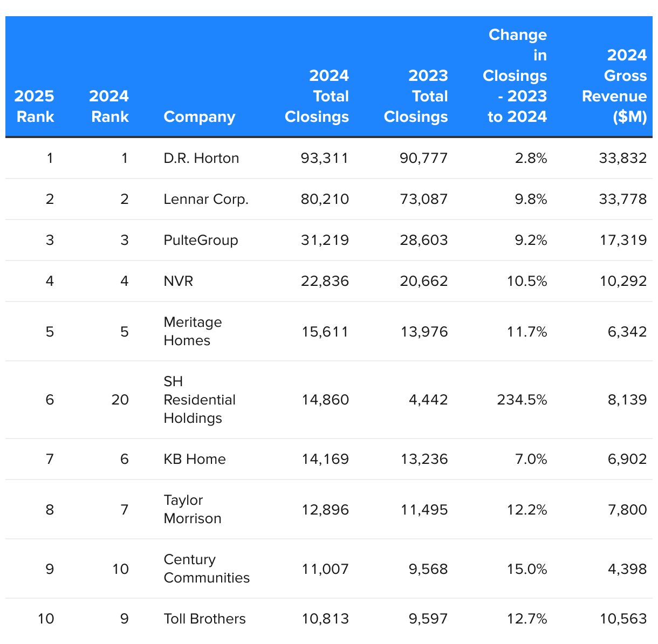Click the closings figure "15,611"
The image size is (658, 644).
pos(325,331)
